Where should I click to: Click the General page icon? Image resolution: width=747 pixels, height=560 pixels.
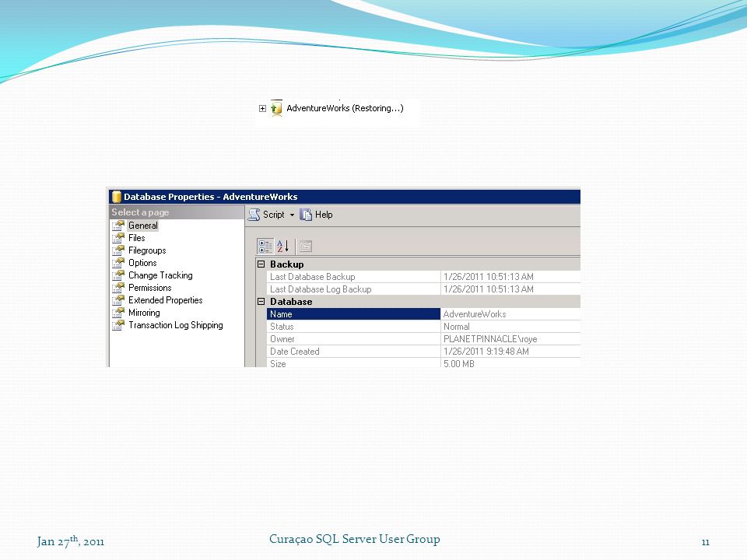coord(118,226)
